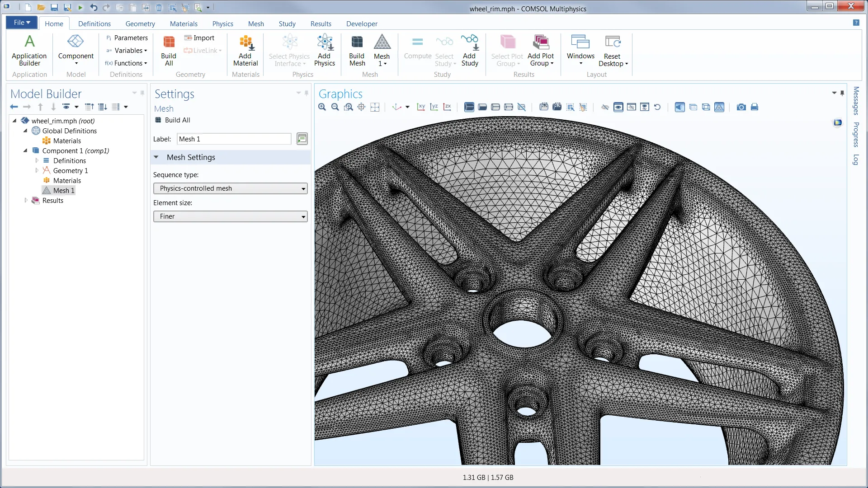Click the Print graphics icon
The width and height of the screenshot is (868, 488).
click(x=754, y=107)
